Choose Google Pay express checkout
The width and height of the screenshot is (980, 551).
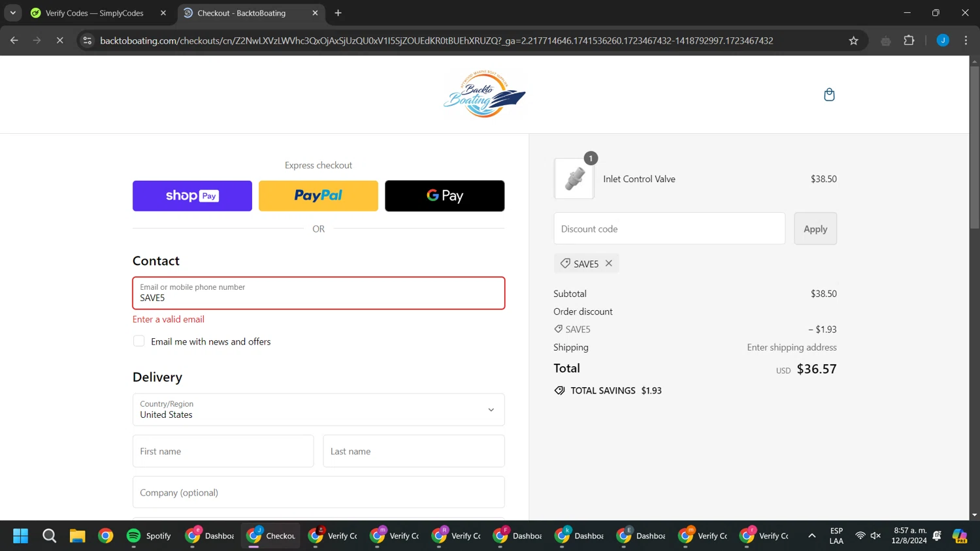pos(444,196)
